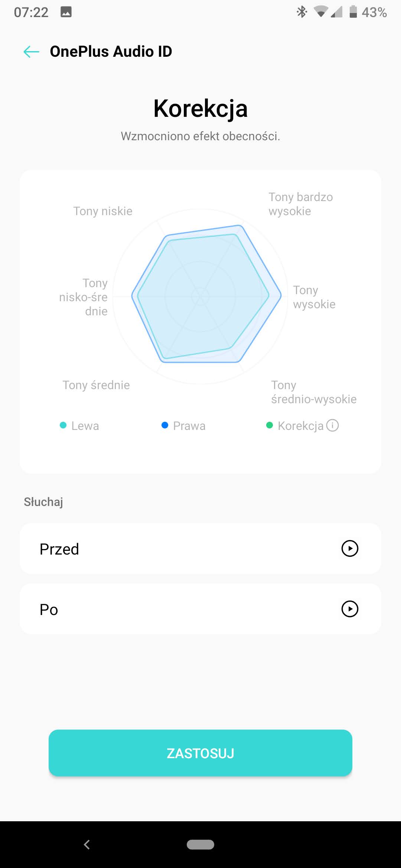Tap the Tony niskie axis label
The width and height of the screenshot is (401, 868).
103,211
